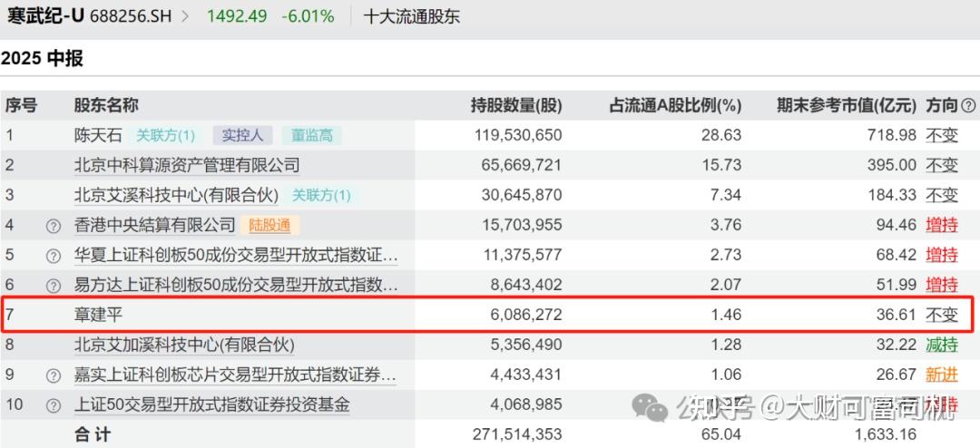Click market value 718.98

[x=891, y=135]
